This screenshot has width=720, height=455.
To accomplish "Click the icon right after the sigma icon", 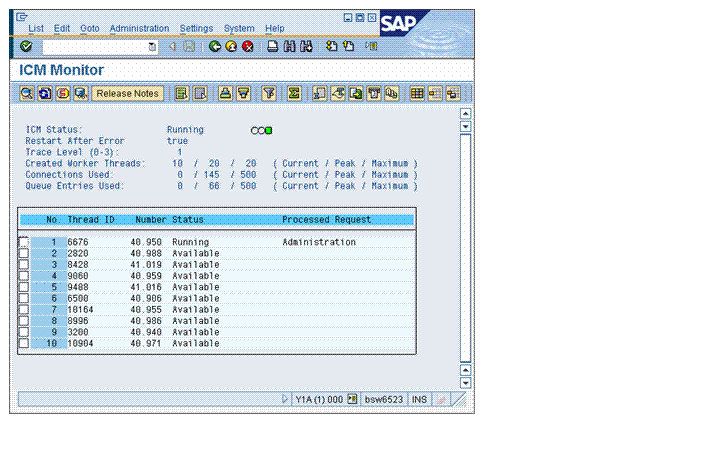I will [320, 94].
